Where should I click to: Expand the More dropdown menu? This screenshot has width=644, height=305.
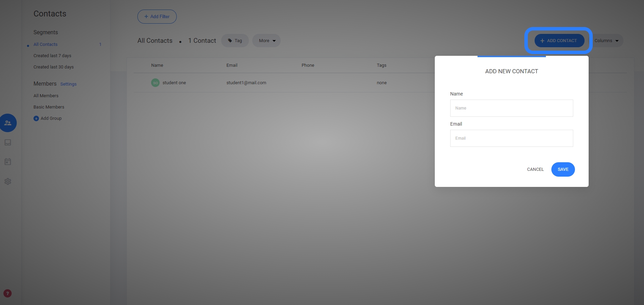pyautogui.click(x=266, y=41)
